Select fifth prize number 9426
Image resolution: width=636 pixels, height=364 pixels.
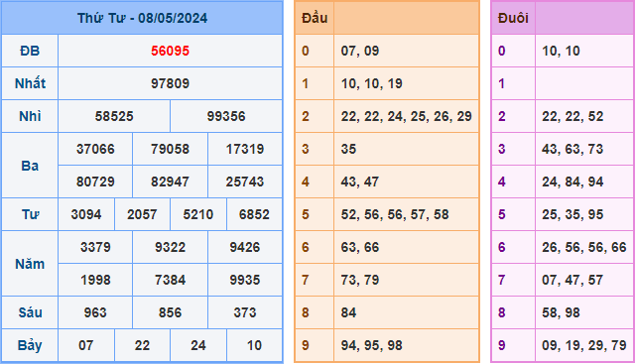245,247
